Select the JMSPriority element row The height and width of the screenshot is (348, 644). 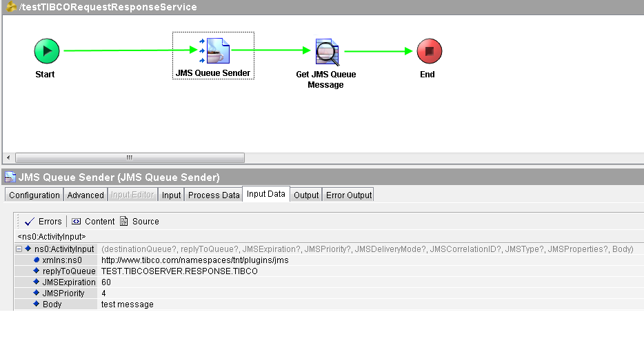point(63,293)
